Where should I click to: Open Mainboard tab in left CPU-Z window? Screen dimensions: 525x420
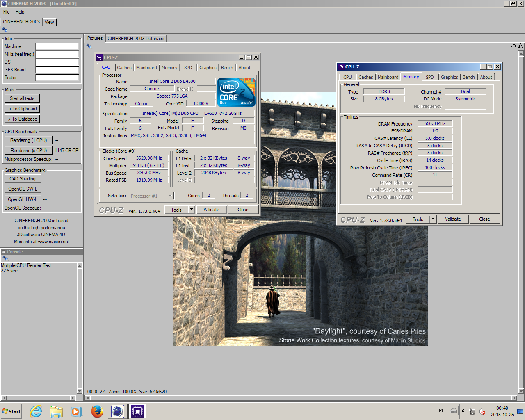[146, 68]
